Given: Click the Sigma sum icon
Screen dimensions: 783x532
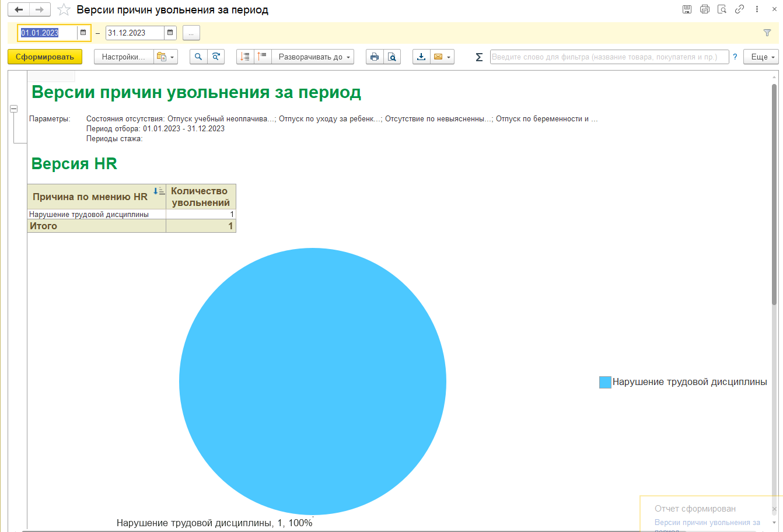Looking at the screenshot, I should point(479,57).
